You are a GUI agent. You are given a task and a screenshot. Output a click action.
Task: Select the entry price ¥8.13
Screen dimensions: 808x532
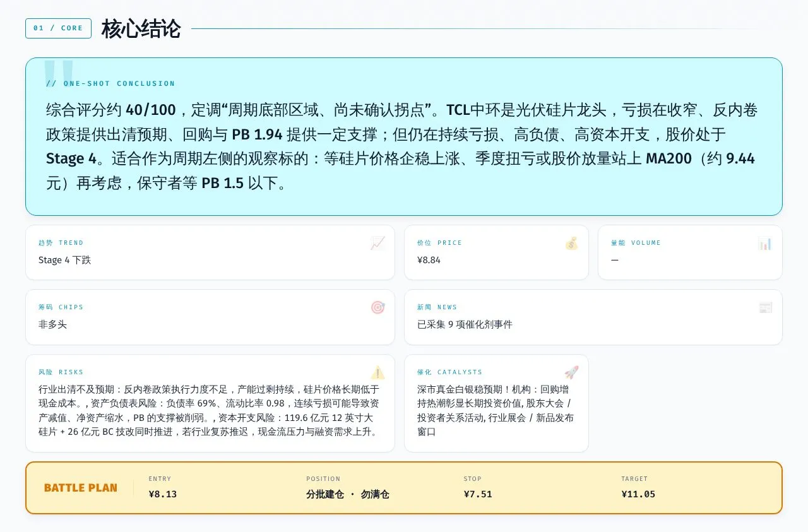[x=163, y=494]
